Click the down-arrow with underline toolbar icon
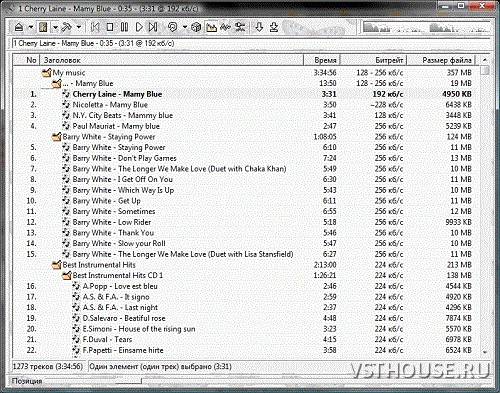The width and height of the screenshot is (500, 393). coord(274,27)
